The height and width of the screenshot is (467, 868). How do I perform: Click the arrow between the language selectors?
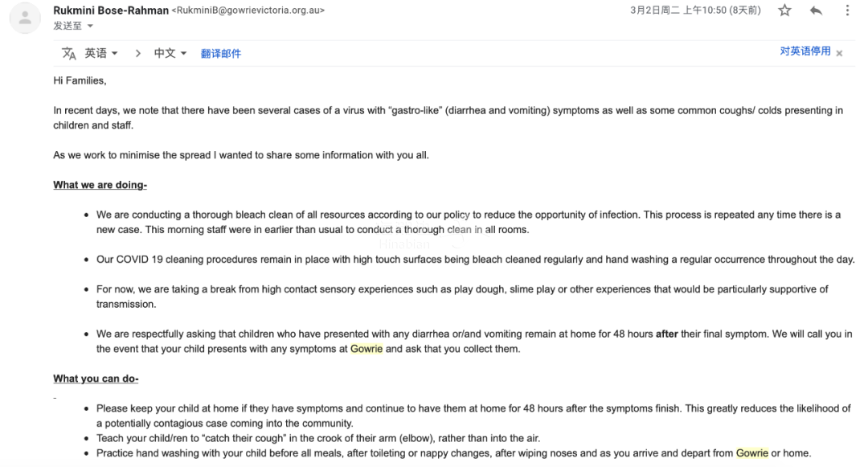coord(137,53)
